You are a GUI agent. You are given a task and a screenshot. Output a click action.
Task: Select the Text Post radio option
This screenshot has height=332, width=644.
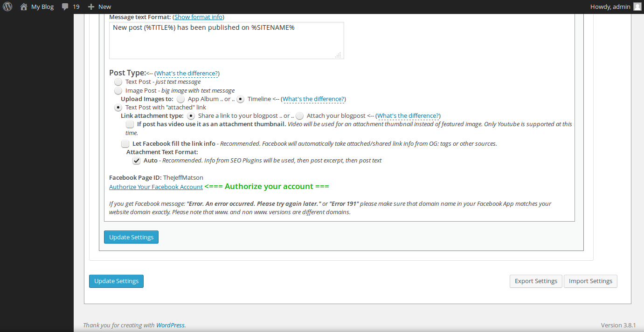coord(118,81)
